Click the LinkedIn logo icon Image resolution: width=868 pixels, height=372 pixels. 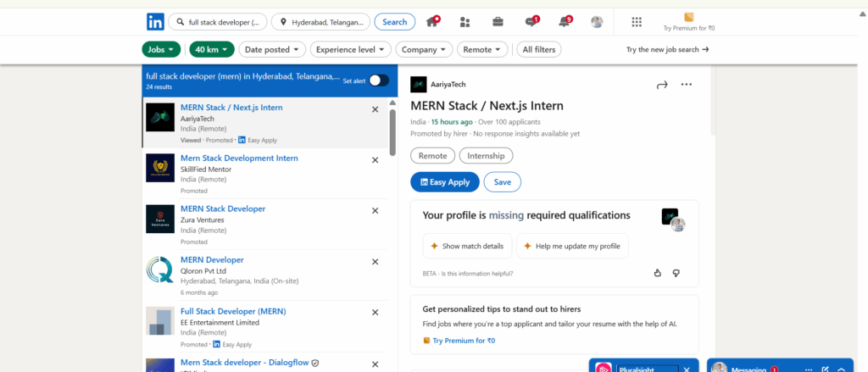[155, 22]
